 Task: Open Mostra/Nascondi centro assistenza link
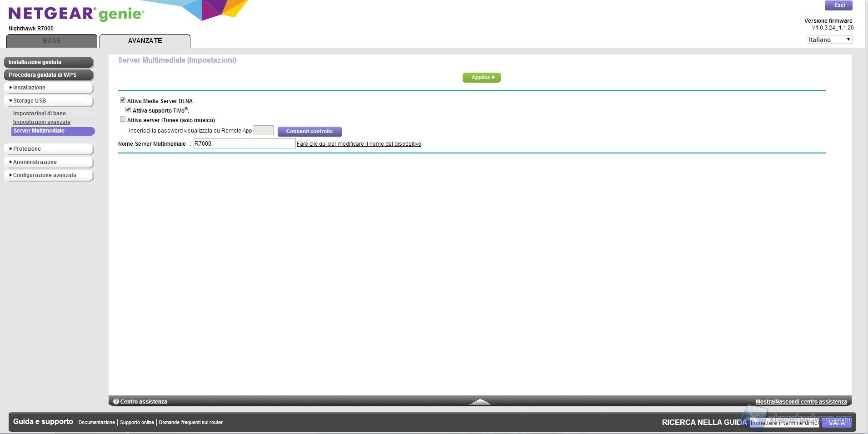801,402
